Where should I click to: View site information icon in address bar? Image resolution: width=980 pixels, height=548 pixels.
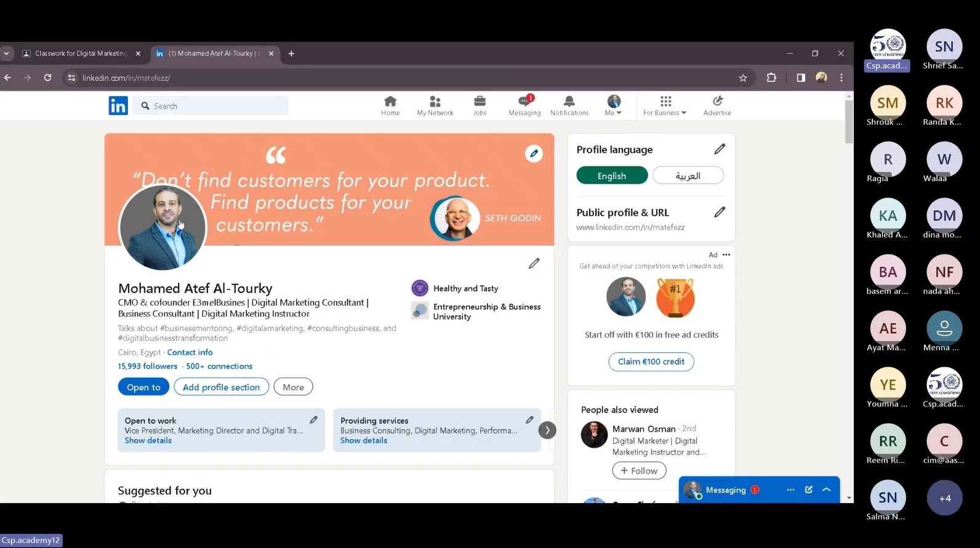(71, 77)
